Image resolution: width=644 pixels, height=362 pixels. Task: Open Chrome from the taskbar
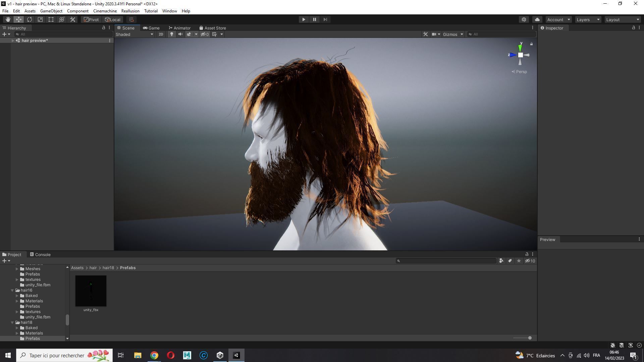(154, 355)
